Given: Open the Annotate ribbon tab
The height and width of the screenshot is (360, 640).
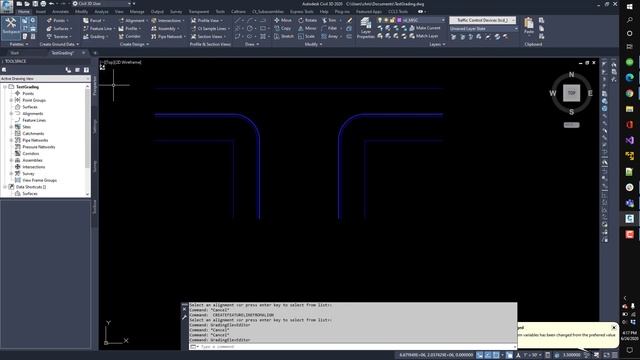Looking at the screenshot, I should (60, 12).
